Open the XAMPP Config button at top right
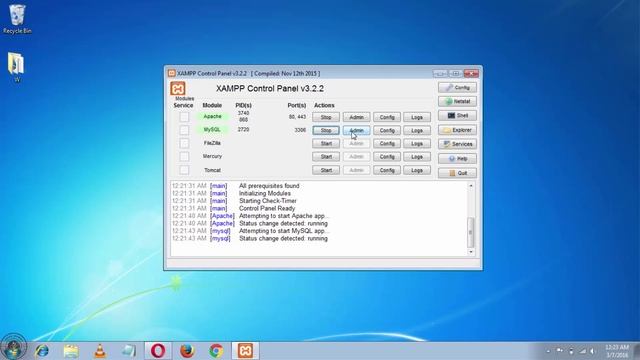The image size is (640, 360). tap(457, 87)
